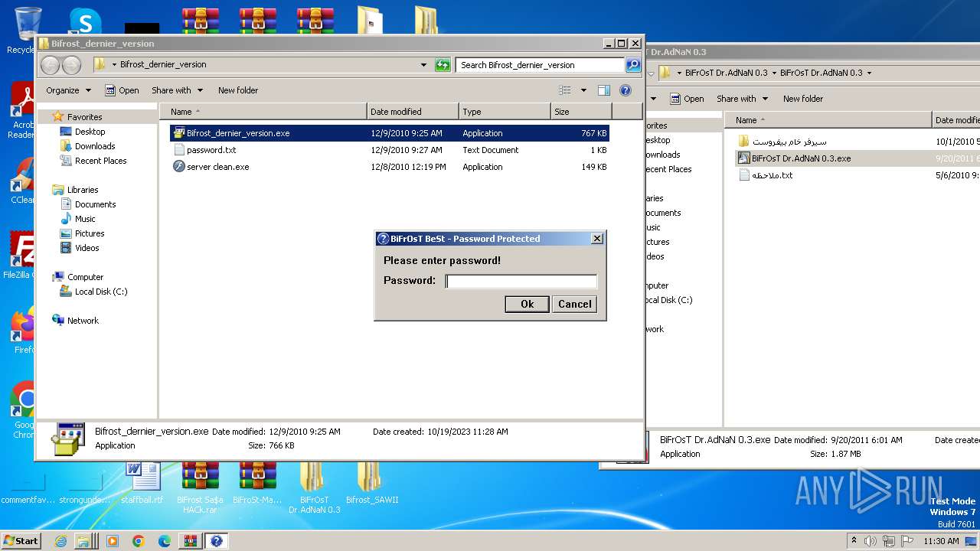Click Open in the back Explorer window toolbar
This screenshot has height=551, width=980.
pyautogui.click(x=687, y=99)
